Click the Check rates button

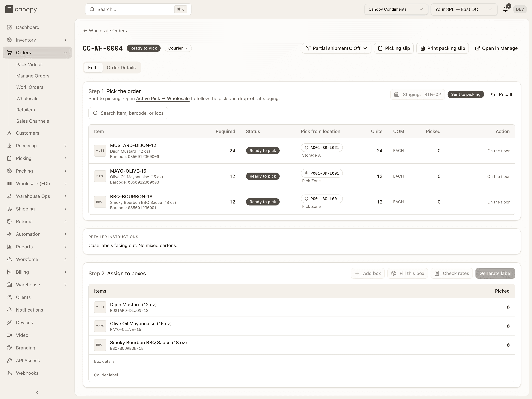click(452, 273)
